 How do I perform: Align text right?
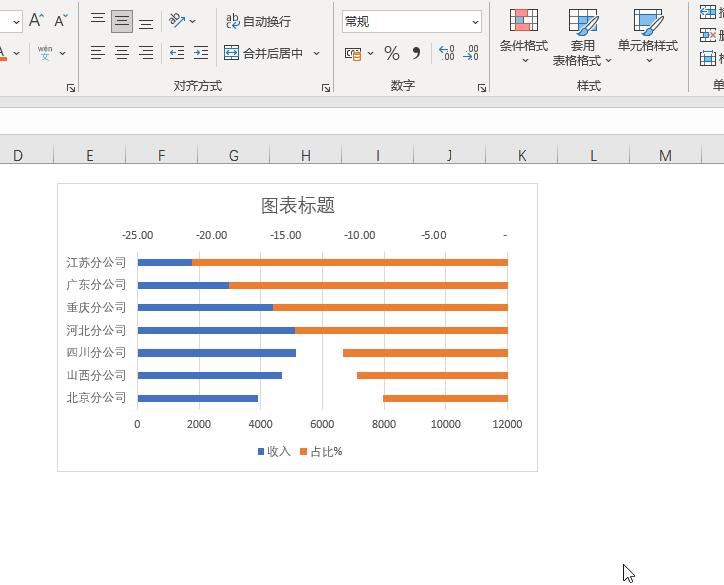pos(146,53)
